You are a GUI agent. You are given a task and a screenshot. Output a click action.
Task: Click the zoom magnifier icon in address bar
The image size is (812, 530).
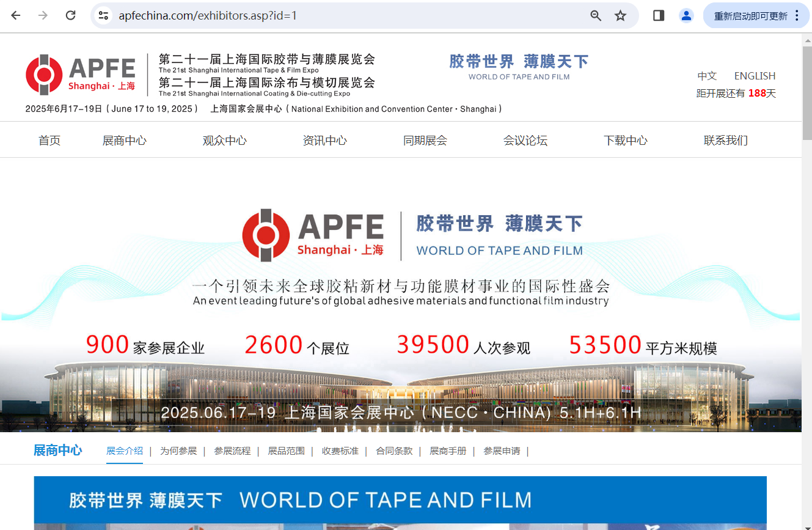(x=596, y=16)
